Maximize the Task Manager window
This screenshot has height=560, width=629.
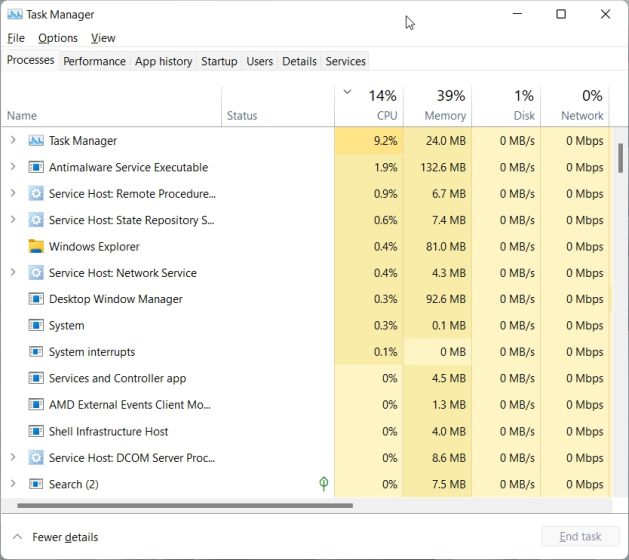click(x=561, y=14)
